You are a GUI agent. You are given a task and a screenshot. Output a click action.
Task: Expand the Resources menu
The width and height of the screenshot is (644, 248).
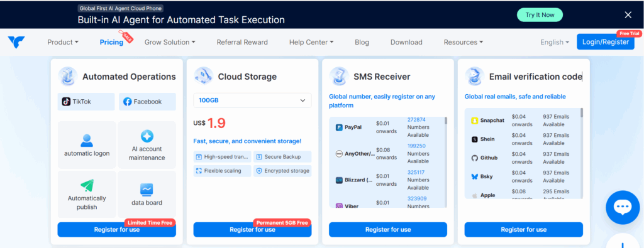click(x=464, y=42)
